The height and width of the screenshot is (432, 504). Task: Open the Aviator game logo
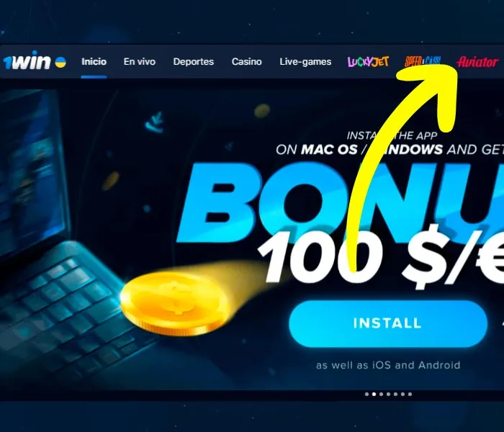click(477, 62)
